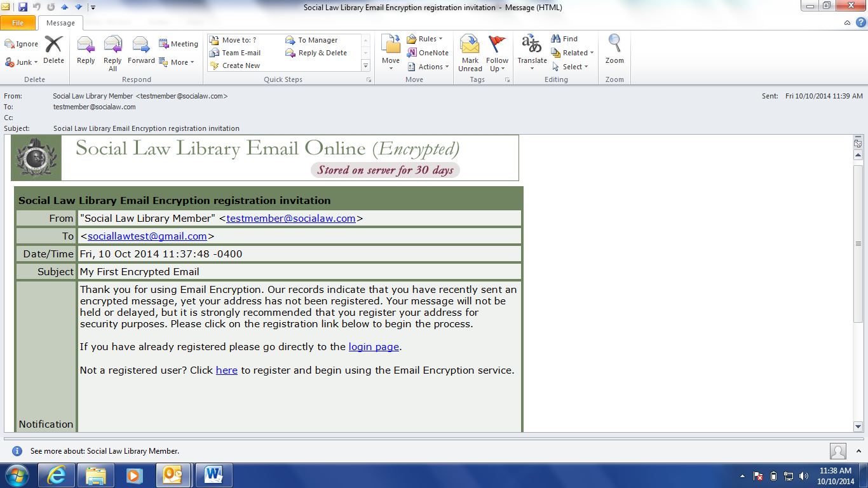Screen dimensions: 868x488
Task: Choose the 'Move to: ?' quick step
Action: [233, 40]
